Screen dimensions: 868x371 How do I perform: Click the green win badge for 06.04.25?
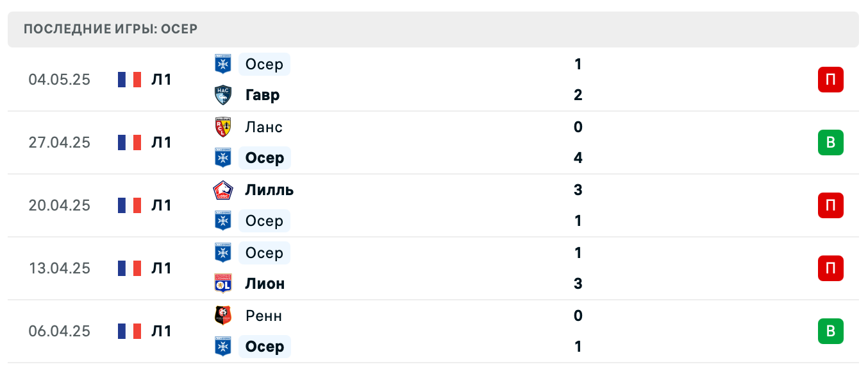(x=830, y=331)
